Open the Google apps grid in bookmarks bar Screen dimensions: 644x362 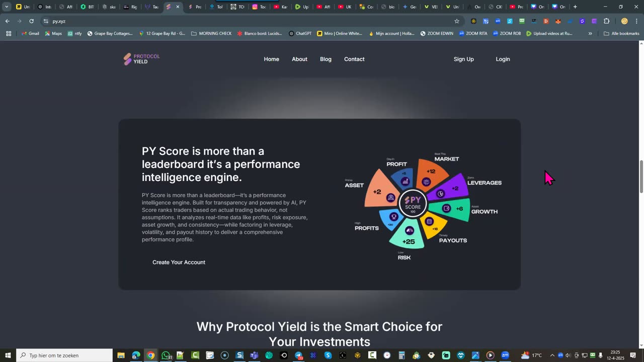9,34
